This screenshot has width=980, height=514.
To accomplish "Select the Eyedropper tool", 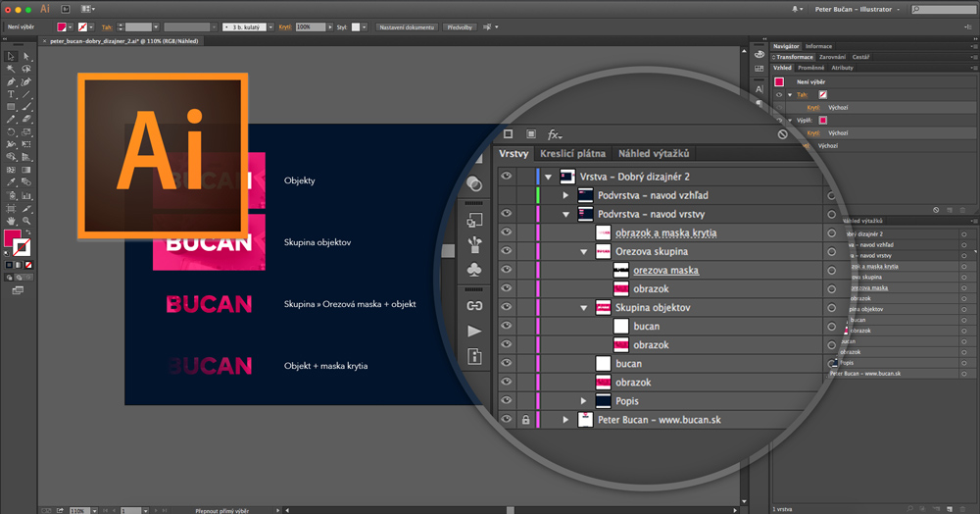I will point(11,182).
